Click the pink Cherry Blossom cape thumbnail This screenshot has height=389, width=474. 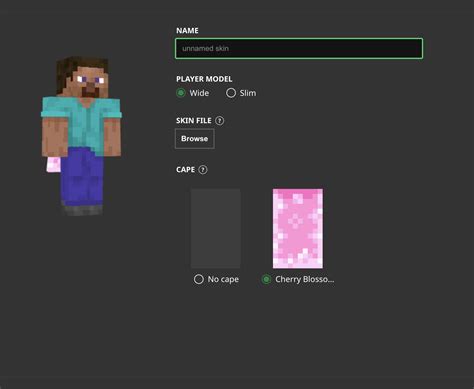point(298,228)
